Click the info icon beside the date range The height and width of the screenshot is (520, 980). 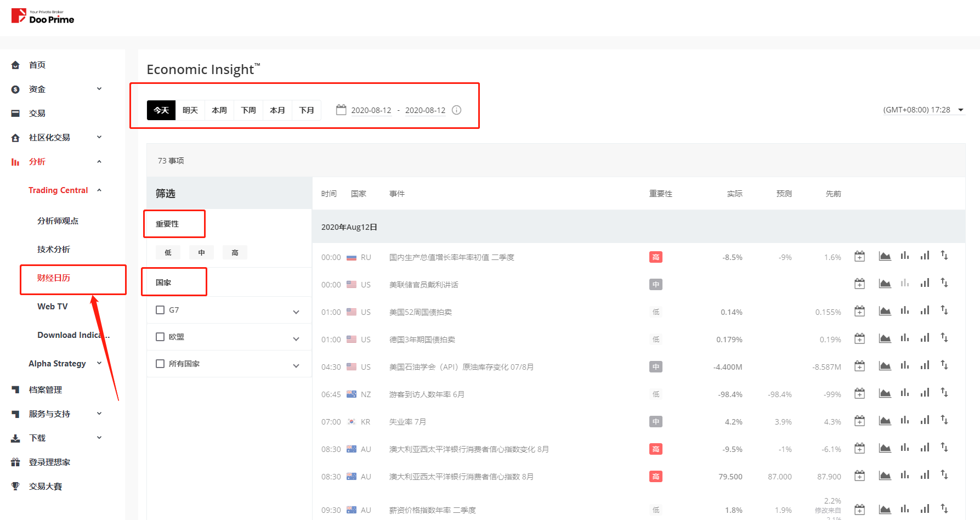[456, 110]
